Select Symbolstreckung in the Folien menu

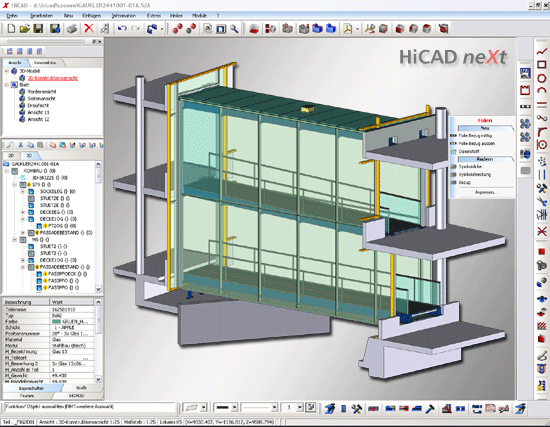[475, 174]
